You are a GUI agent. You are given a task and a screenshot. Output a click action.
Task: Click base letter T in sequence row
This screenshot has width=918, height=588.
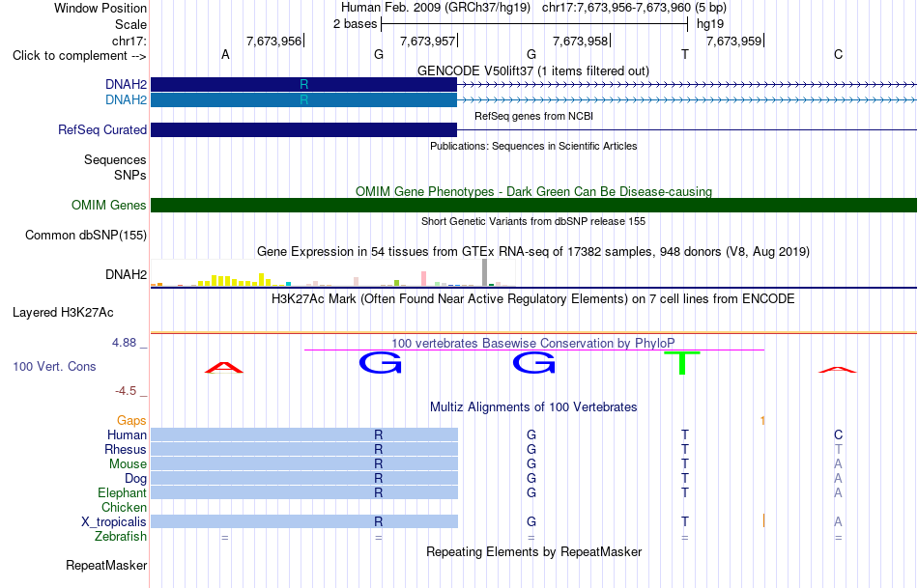tap(685, 55)
